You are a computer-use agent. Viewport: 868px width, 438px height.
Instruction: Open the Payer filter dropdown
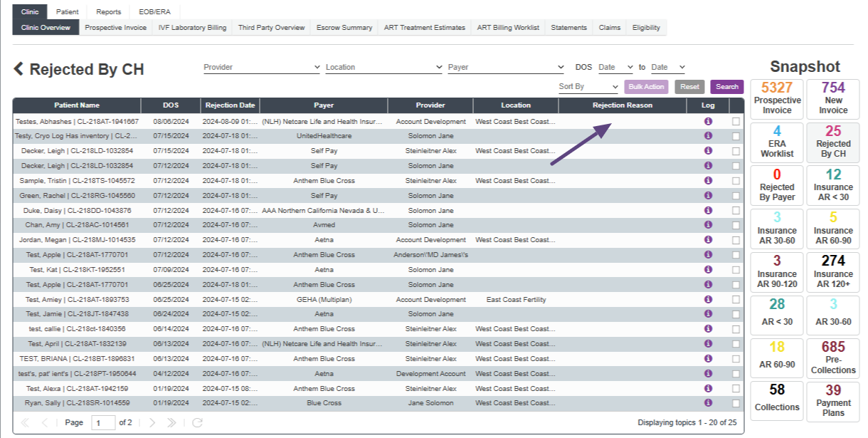tap(505, 68)
